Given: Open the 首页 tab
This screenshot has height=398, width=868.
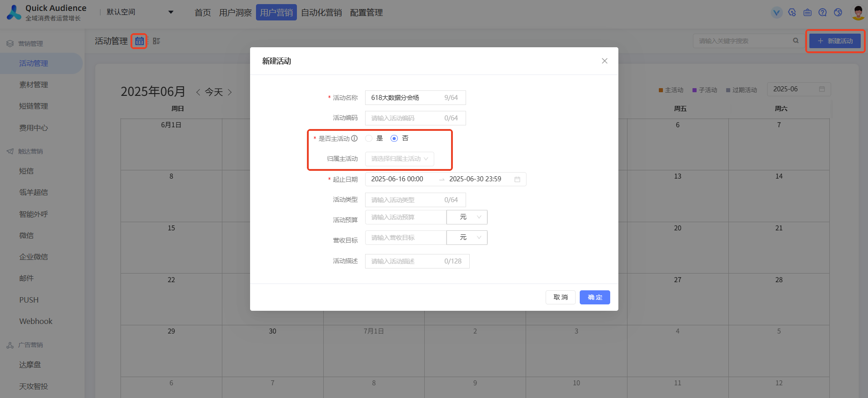Looking at the screenshot, I should (203, 13).
